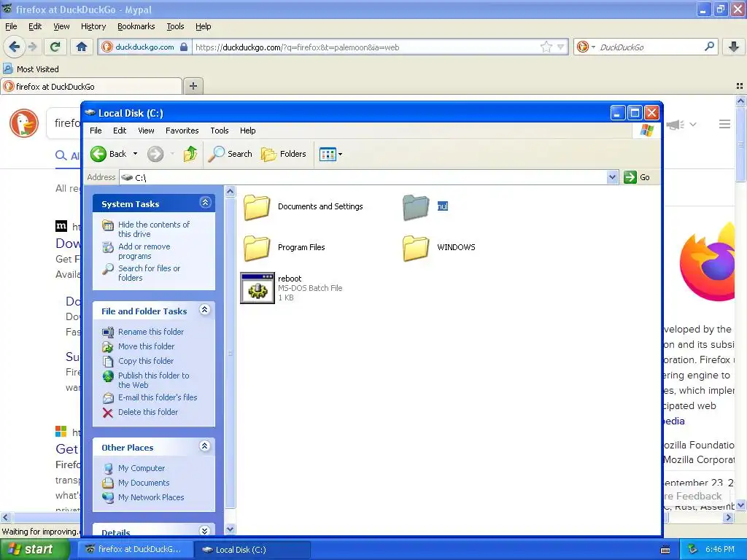
Task: Click Local Disk (C:) taskbar button
Action: coord(252,549)
